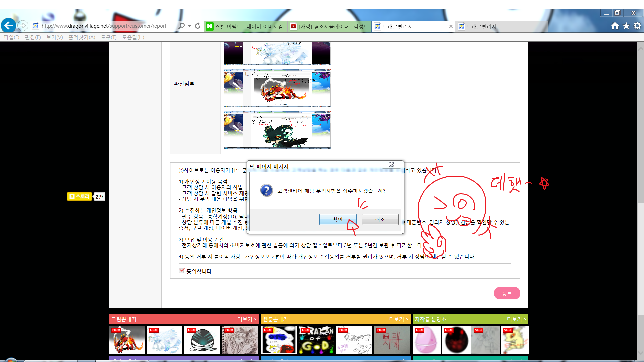Click the browser forward arrow

(22, 26)
